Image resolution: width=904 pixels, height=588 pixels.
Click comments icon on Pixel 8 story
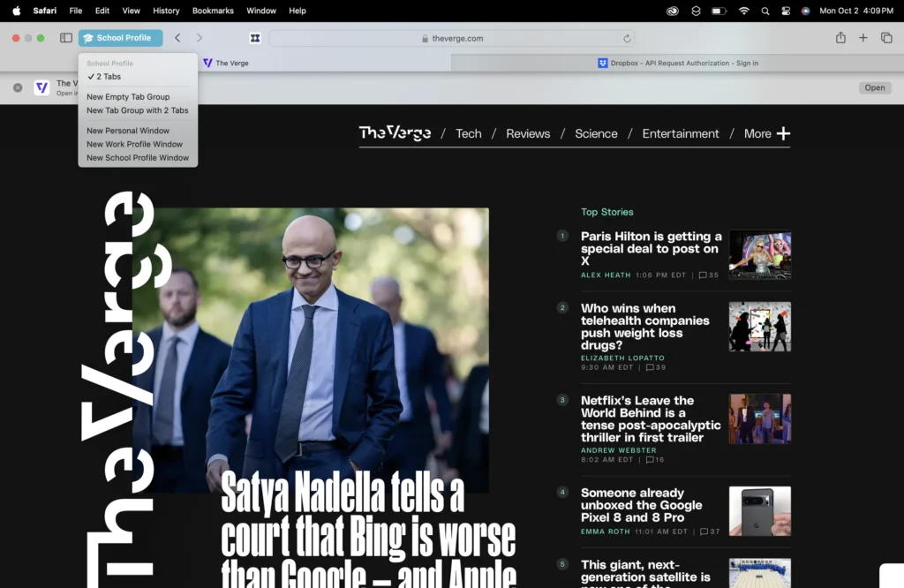coord(704,532)
